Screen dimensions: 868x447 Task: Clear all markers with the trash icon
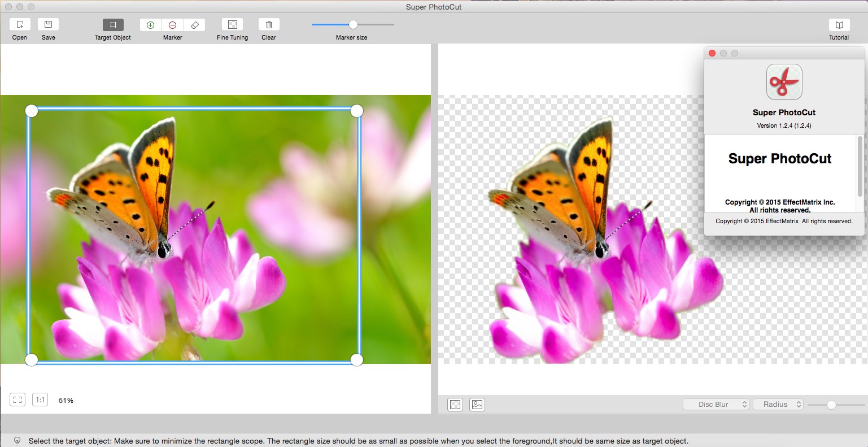coord(268,24)
